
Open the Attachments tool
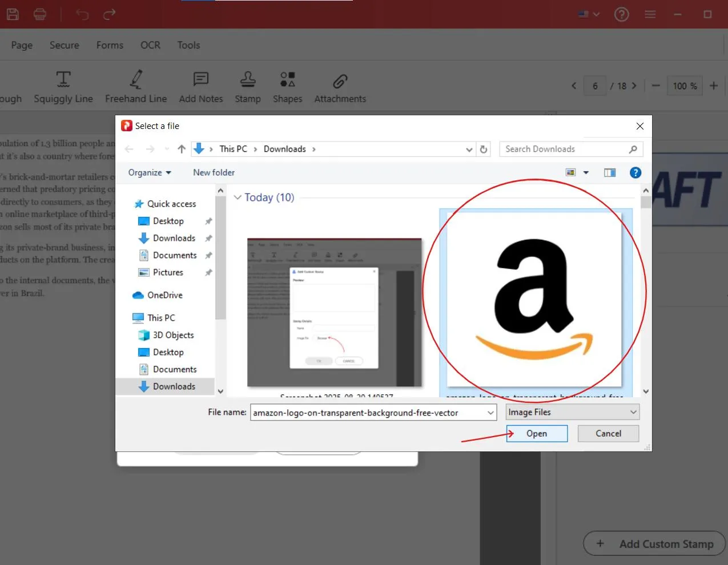click(340, 81)
